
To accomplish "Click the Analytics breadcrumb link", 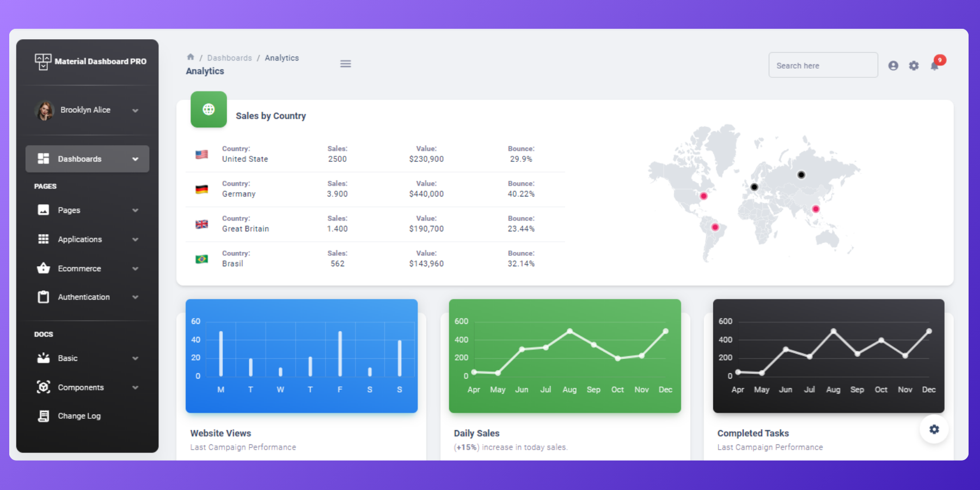I will tap(281, 58).
